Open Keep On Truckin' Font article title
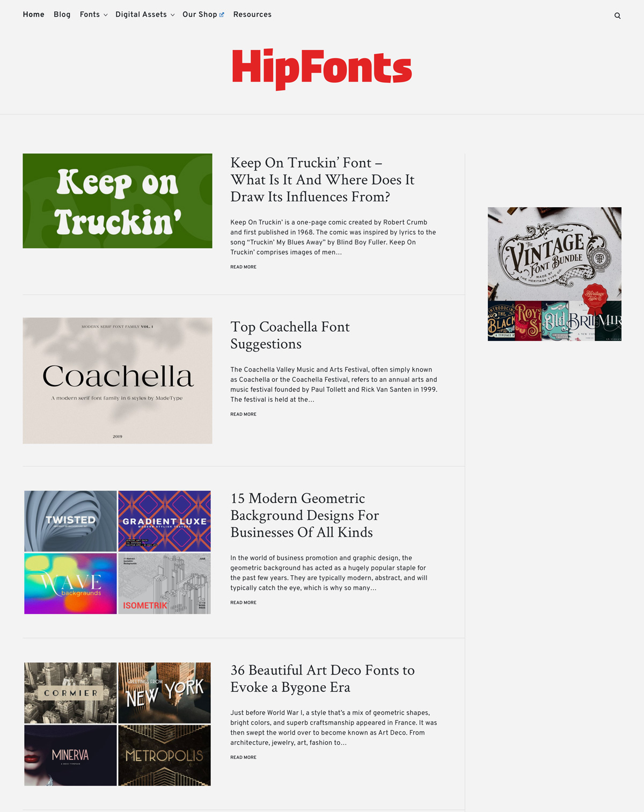Screen dimensions: 644x812 pyautogui.click(x=322, y=179)
